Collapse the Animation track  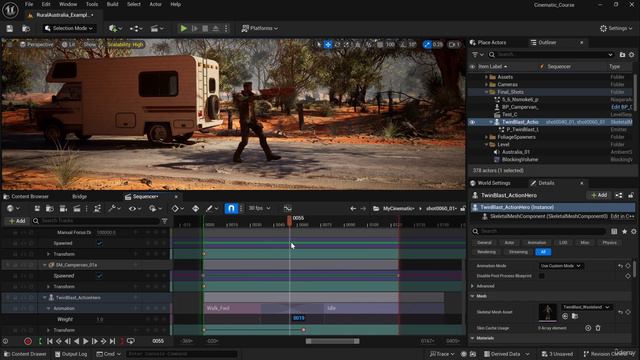[x=49, y=309]
